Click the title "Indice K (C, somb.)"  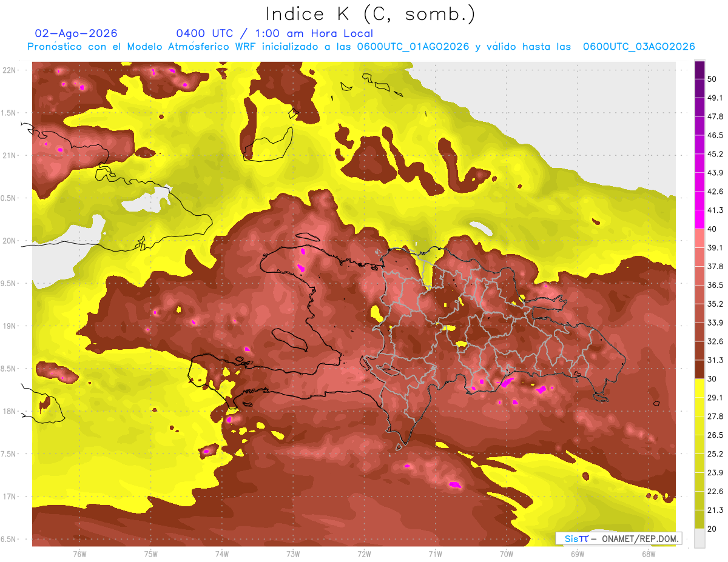(371, 15)
